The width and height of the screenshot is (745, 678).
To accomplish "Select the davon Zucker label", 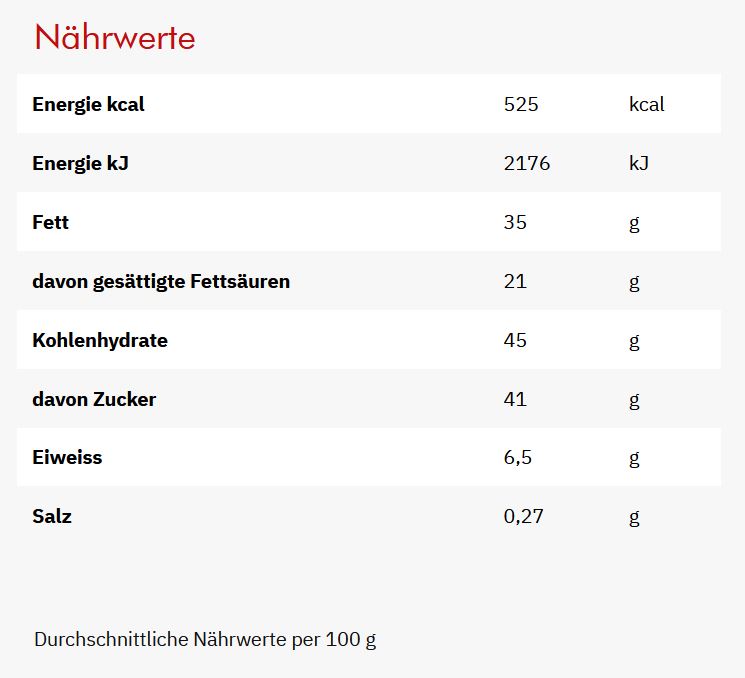I will click(94, 399).
